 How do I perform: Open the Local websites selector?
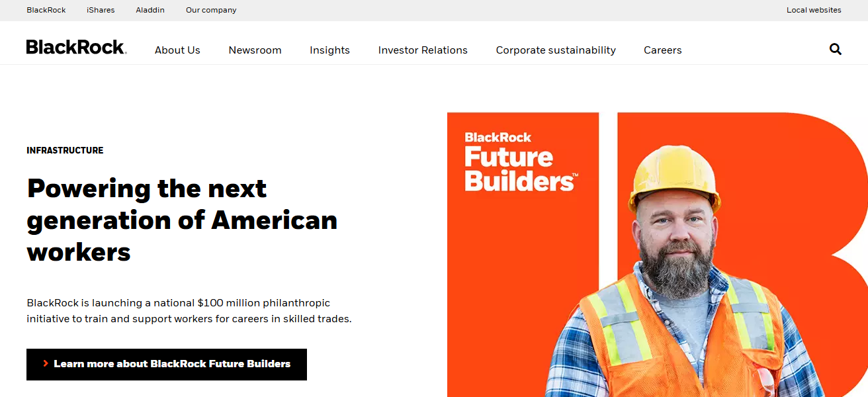tap(814, 10)
